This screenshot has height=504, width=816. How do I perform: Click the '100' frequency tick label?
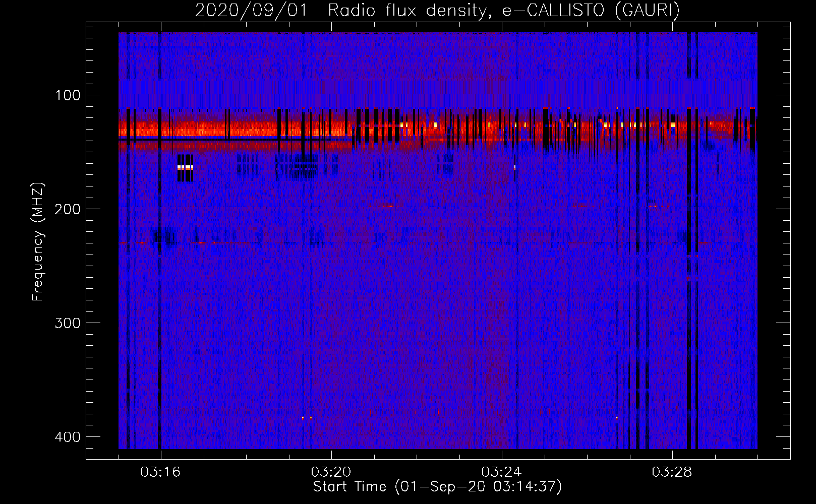click(x=68, y=95)
